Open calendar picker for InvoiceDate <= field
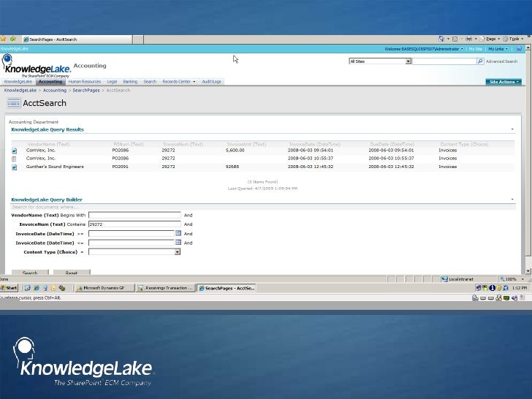 [x=178, y=243]
